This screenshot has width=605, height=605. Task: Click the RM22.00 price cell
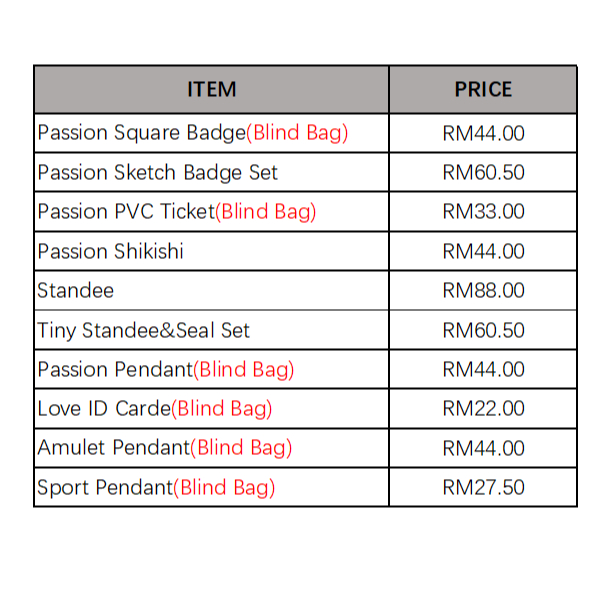point(483,409)
